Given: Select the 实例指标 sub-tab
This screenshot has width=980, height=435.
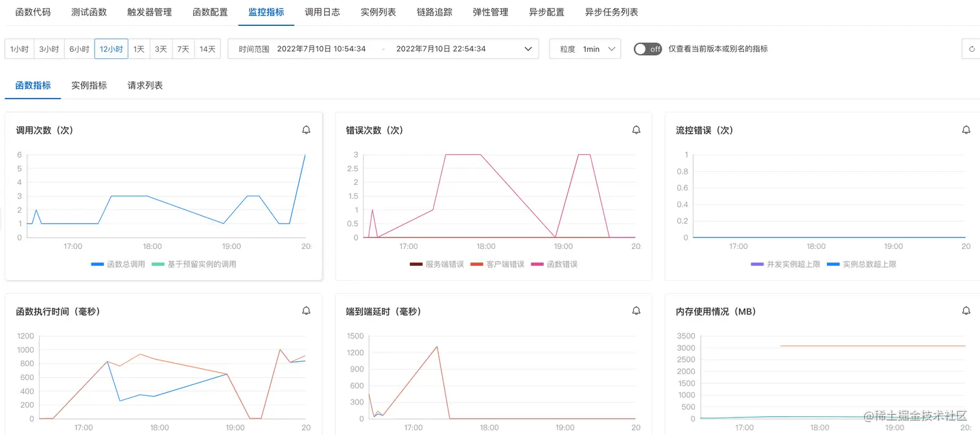Looking at the screenshot, I should point(89,86).
